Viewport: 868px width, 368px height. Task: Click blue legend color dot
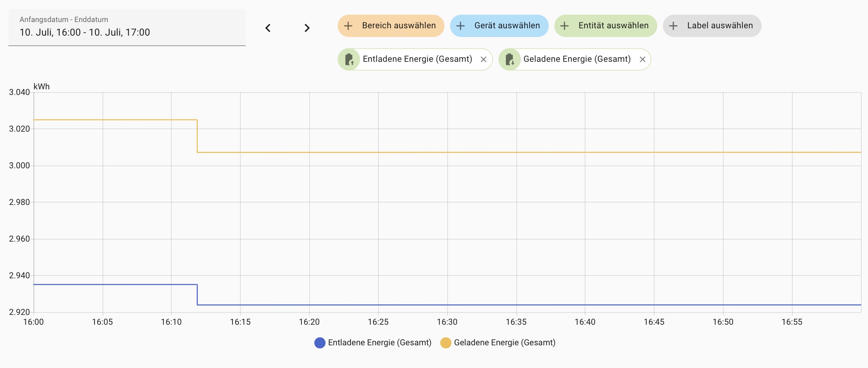pyautogui.click(x=320, y=343)
